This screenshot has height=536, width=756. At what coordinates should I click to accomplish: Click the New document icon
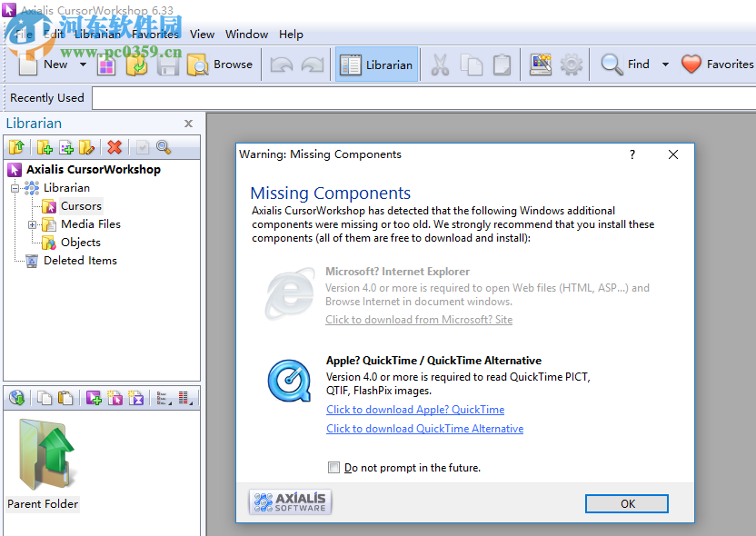coord(27,65)
